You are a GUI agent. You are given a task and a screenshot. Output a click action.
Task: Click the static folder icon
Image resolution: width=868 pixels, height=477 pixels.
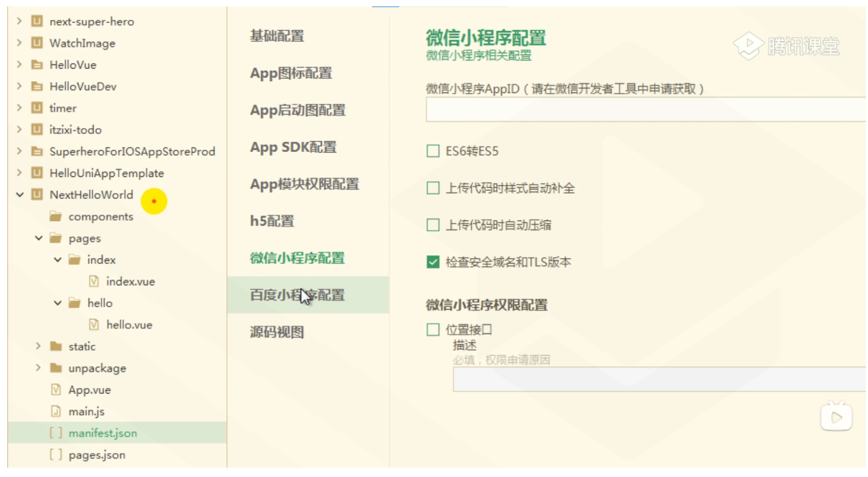[x=56, y=346]
